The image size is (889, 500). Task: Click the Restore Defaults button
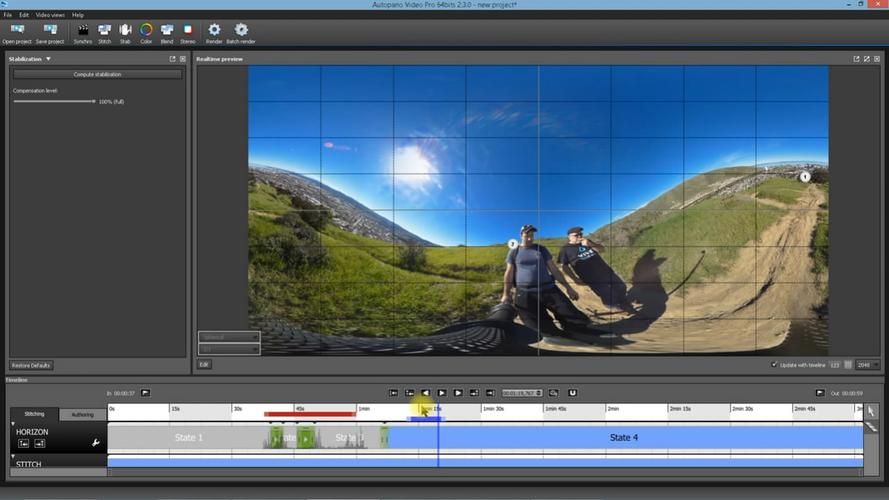coord(31,365)
